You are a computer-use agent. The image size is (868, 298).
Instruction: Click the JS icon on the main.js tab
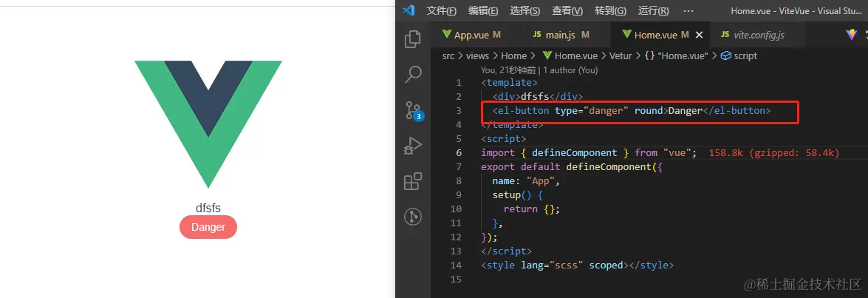point(536,35)
